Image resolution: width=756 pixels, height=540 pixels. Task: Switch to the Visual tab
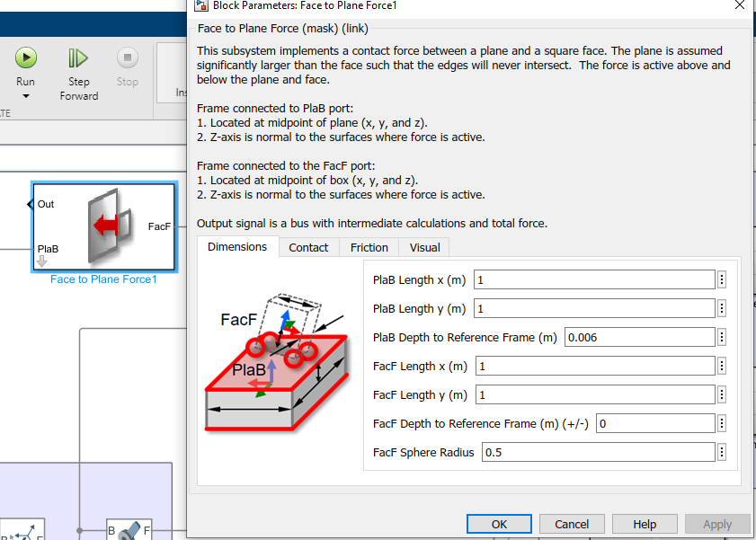pyautogui.click(x=424, y=248)
